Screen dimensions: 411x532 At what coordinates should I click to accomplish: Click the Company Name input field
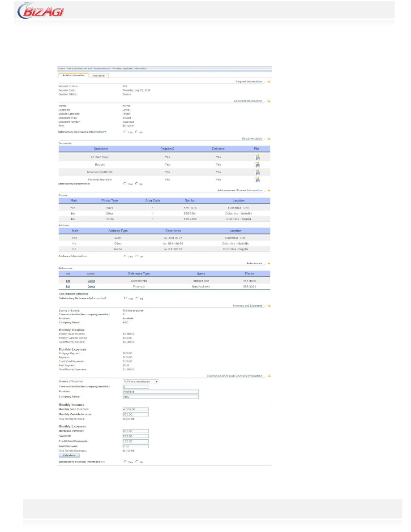160,396
